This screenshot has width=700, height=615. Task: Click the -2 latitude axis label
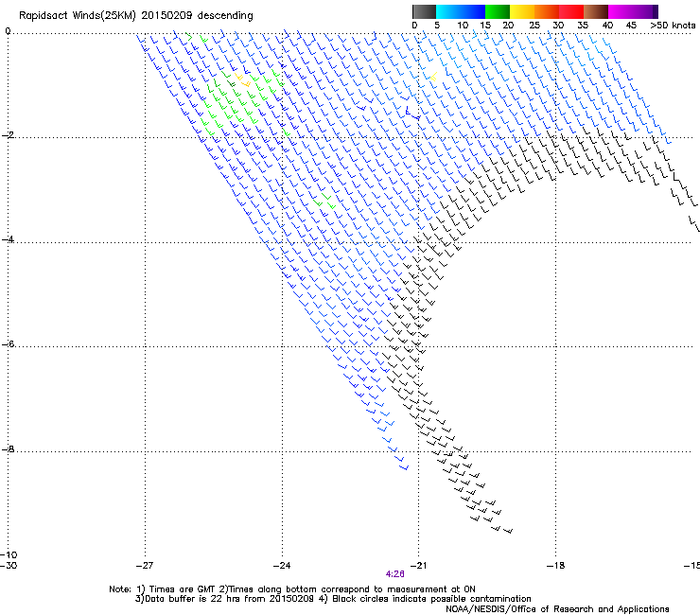pyautogui.click(x=8, y=135)
